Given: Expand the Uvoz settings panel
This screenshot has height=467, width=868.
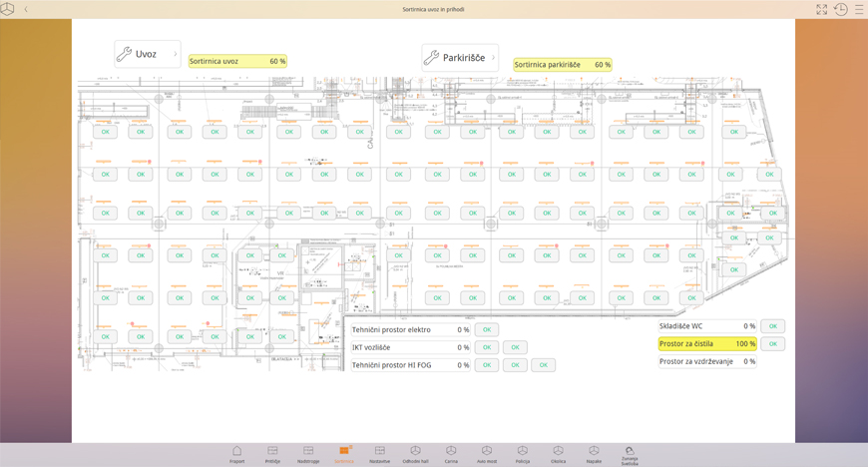Looking at the screenshot, I should (147, 55).
